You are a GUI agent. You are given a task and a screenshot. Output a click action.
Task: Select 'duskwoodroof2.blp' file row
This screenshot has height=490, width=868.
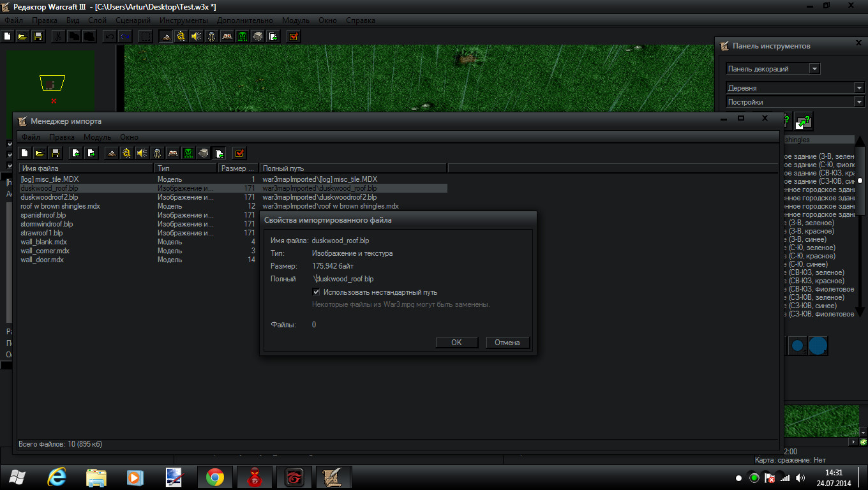[x=233, y=197]
